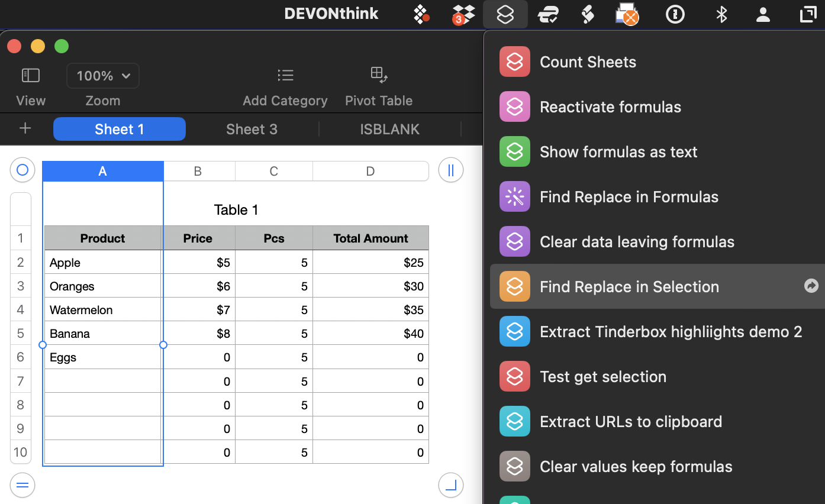825x504 pixels.
Task: Click the add-column handle at the top right
Action: tap(451, 170)
